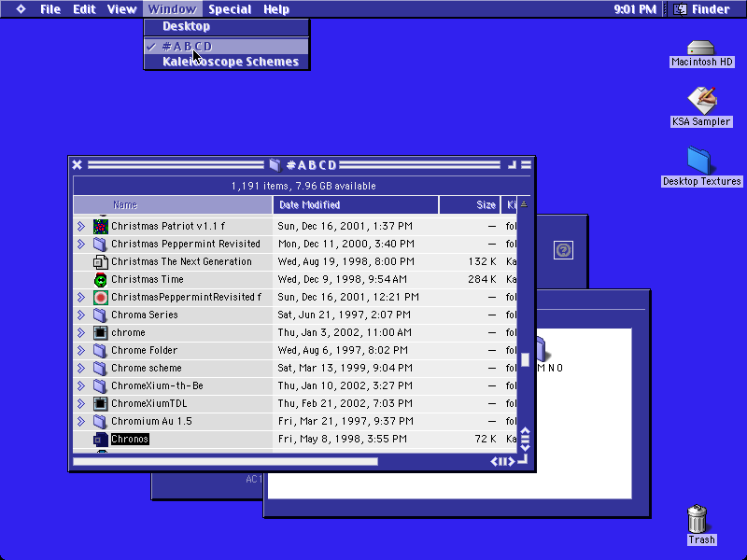Select the KSA Sampler desktop icon
The height and width of the screenshot is (560, 747).
click(702, 100)
